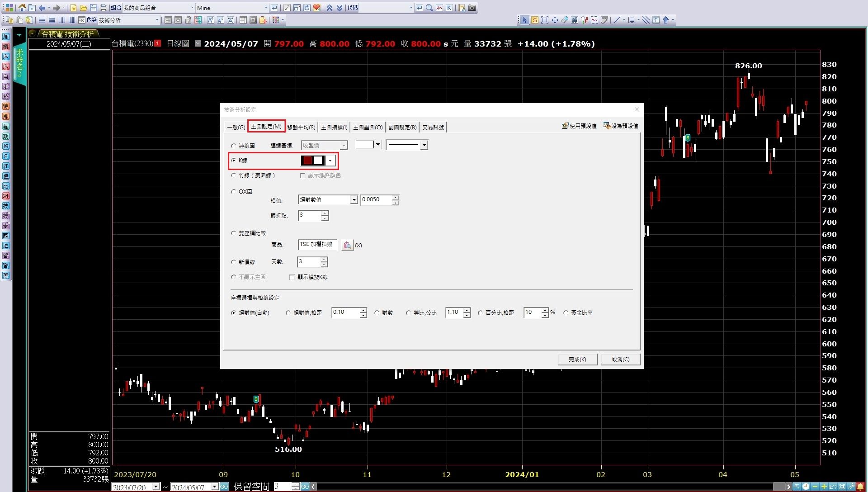Switch to the 移動平均(S) tab
868x492 pixels.
coord(301,128)
